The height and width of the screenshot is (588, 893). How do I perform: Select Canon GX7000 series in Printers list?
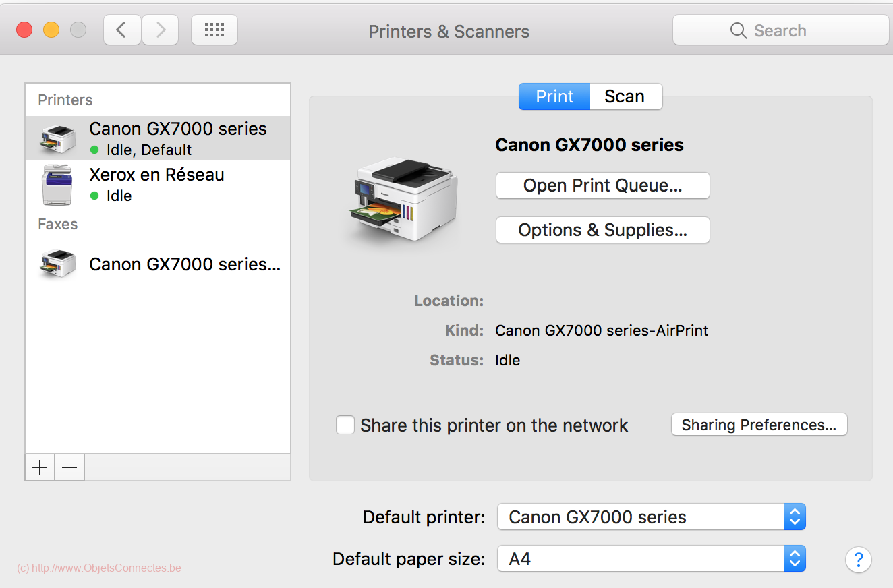click(x=158, y=138)
